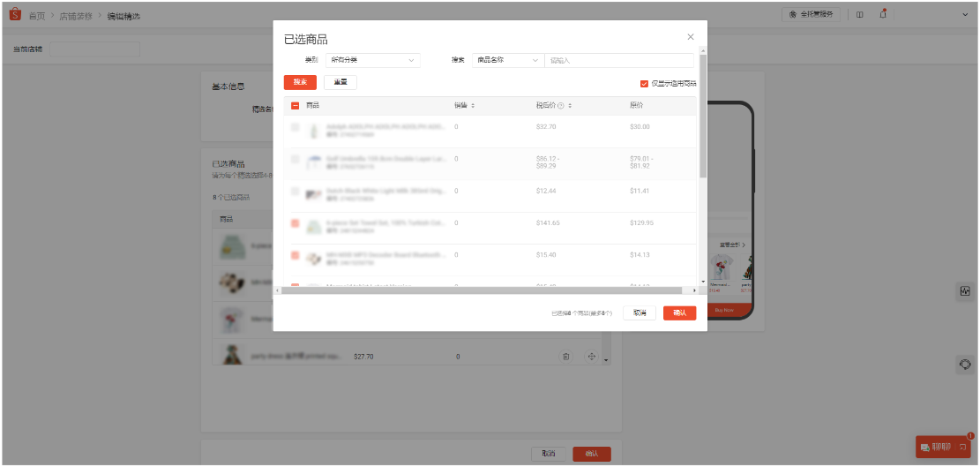Go to 店铺装修 breadcrumb

(76, 16)
